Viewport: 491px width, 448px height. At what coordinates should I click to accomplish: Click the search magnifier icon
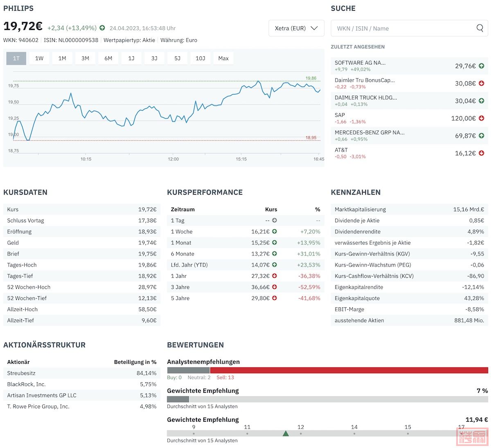[480, 28]
